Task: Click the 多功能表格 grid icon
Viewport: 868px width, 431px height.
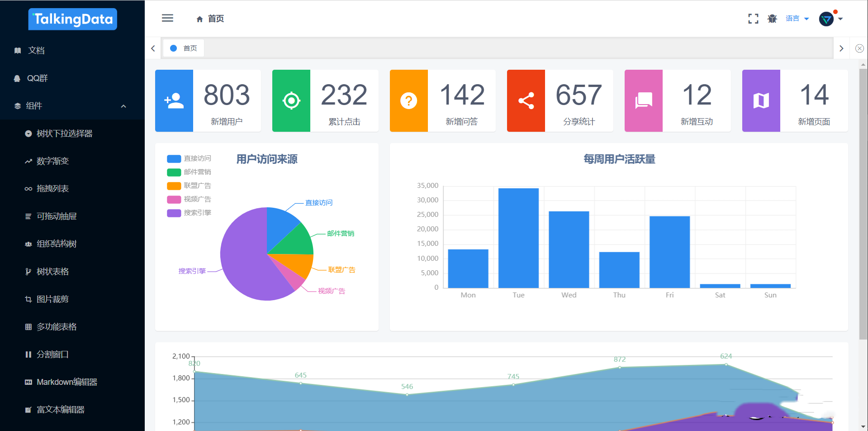Action: (28, 327)
